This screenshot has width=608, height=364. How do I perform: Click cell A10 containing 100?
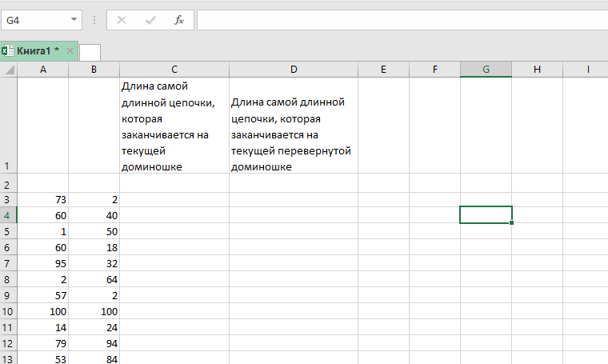pyautogui.click(x=43, y=311)
